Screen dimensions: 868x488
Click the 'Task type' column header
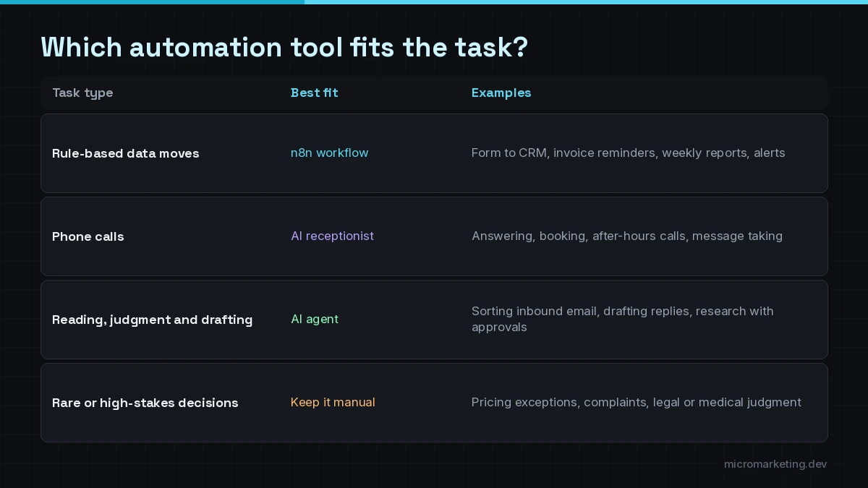pos(82,93)
